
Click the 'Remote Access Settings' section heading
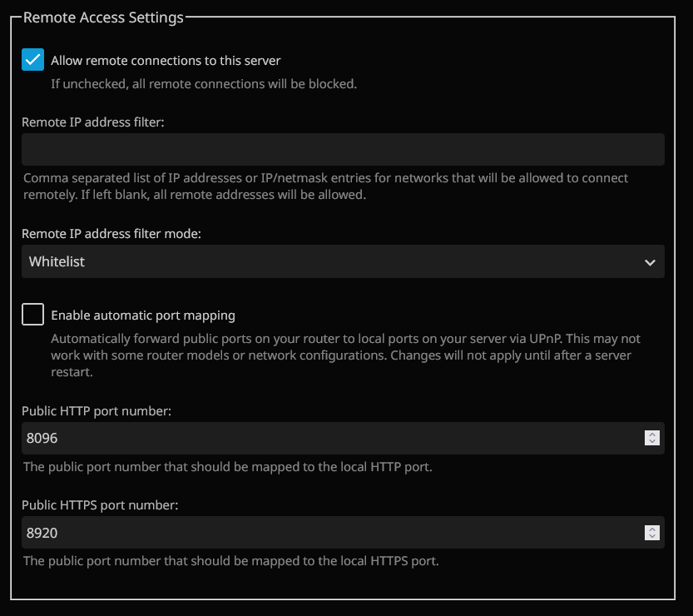point(103,17)
